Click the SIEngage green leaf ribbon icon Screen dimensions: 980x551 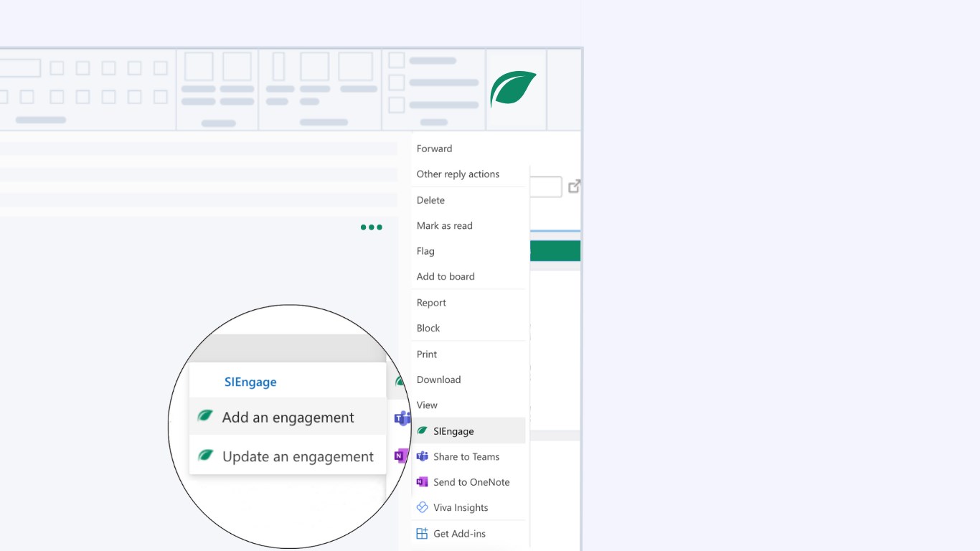(514, 89)
